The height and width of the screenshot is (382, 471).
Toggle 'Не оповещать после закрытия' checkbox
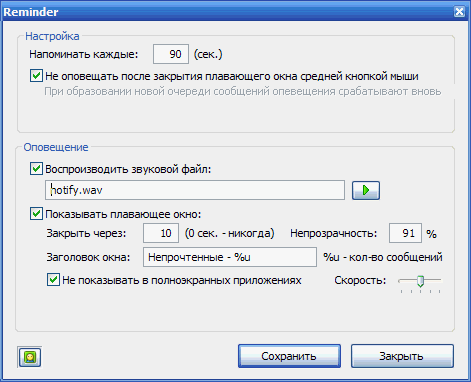click(36, 76)
